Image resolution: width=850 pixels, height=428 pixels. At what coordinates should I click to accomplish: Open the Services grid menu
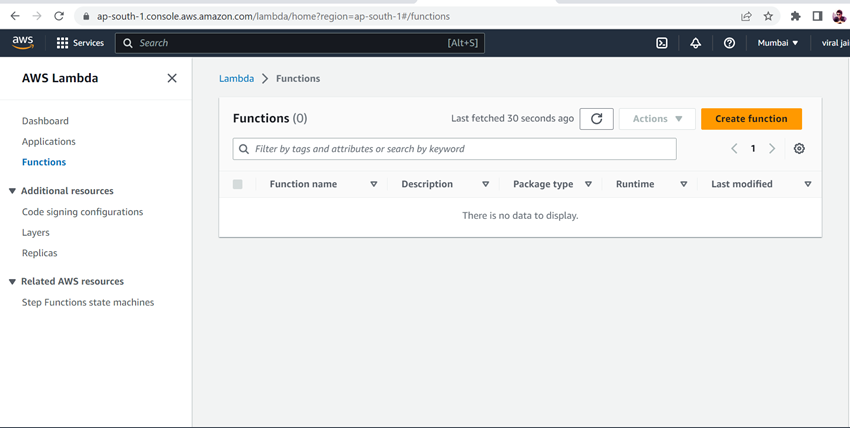click(80, 43)
